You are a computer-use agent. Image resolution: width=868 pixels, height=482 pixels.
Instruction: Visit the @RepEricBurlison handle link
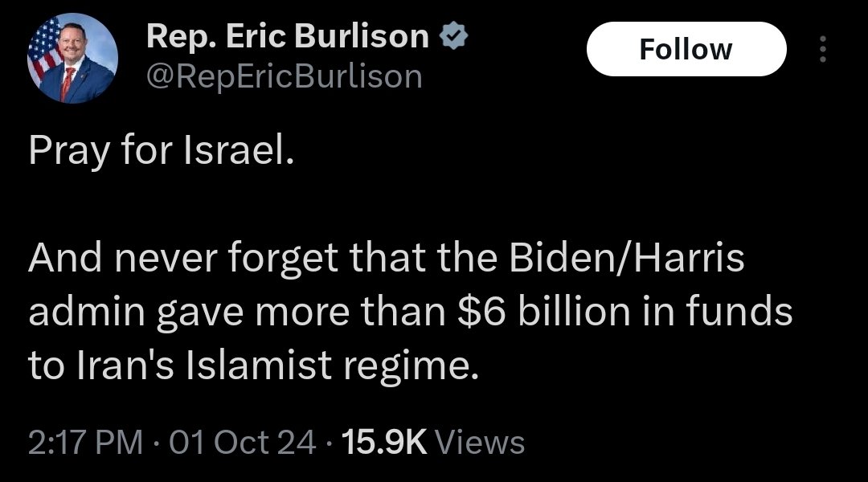pos(284,76)
